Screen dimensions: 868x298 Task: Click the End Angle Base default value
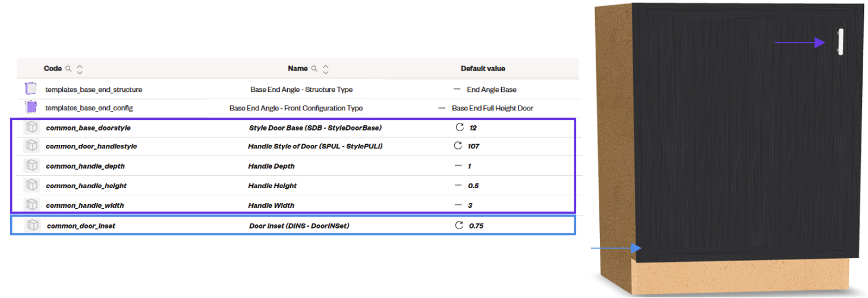[492, 90]
